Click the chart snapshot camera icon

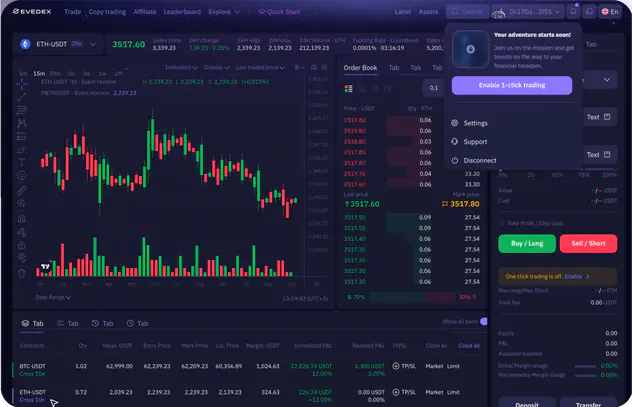[314, 67]
